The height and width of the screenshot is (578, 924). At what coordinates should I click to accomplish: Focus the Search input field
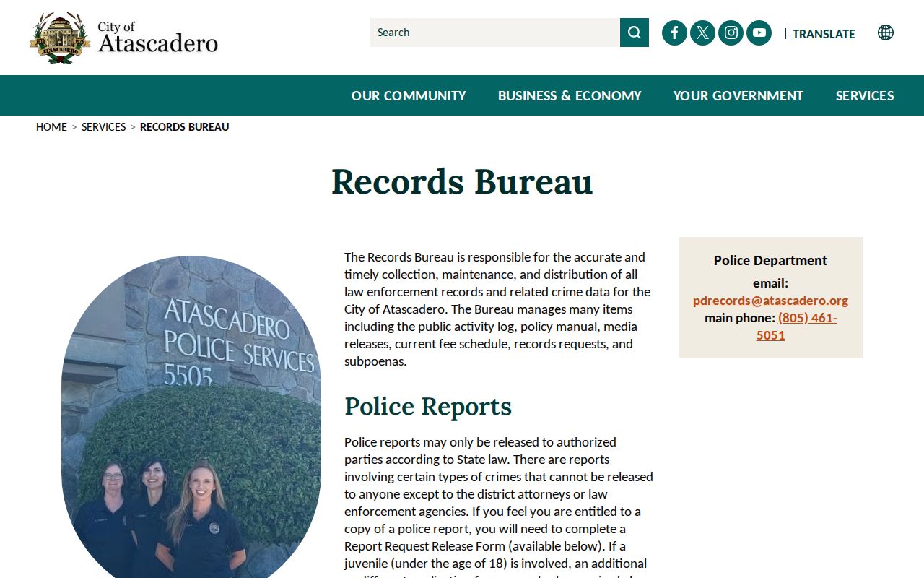pos(495,33)
